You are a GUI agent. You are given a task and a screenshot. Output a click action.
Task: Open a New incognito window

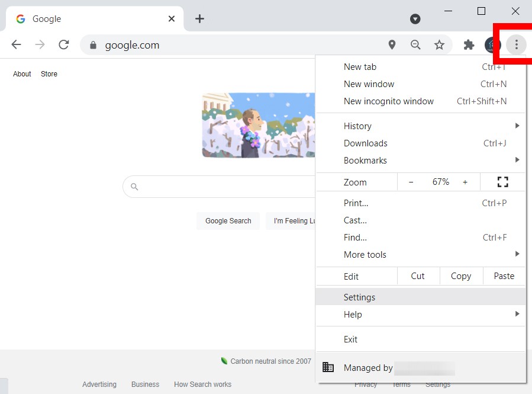click(x=421, y=101)
